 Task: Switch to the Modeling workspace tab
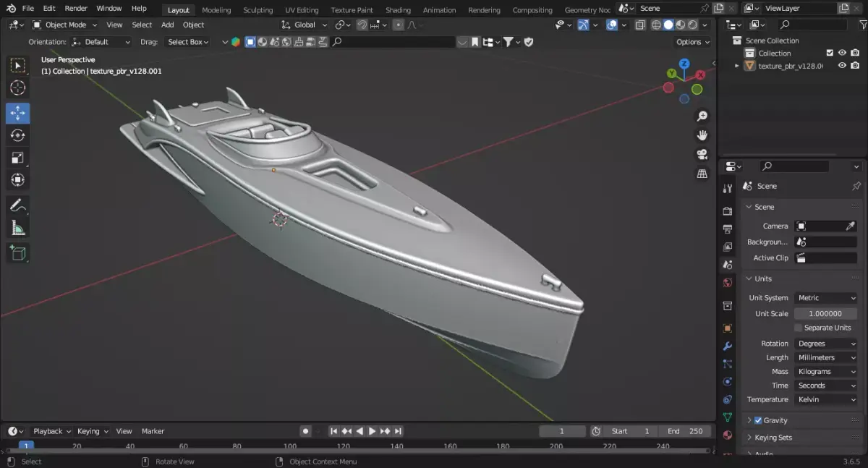click(216, 10)
